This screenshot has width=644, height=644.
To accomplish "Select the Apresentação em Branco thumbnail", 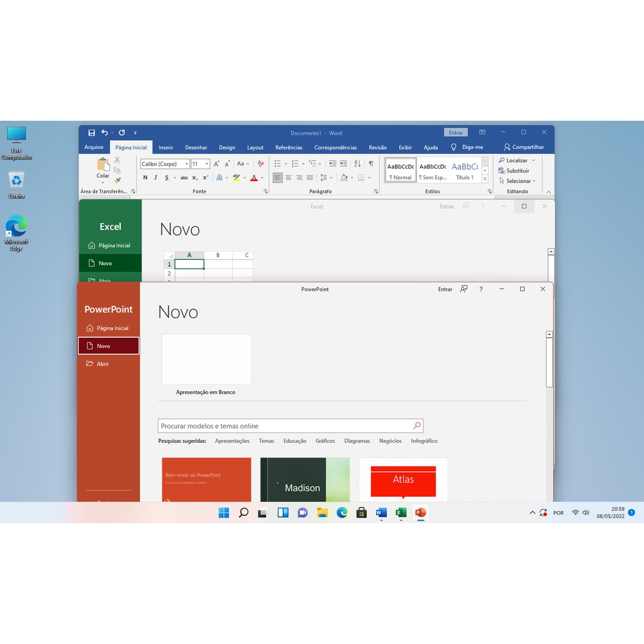I will click(206, 359).
